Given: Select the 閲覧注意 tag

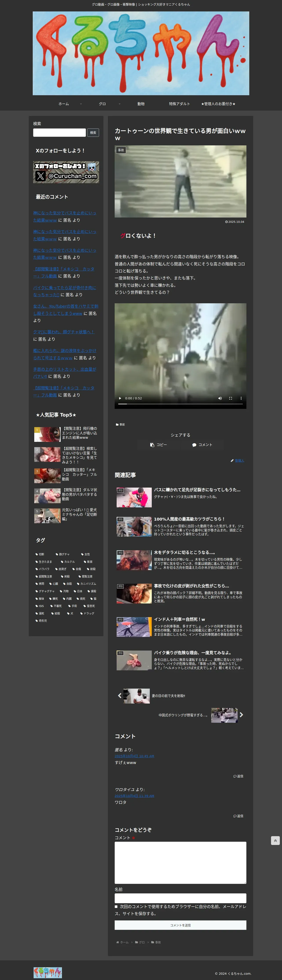Looking at the screenshot, I should (x=85, y=576).
